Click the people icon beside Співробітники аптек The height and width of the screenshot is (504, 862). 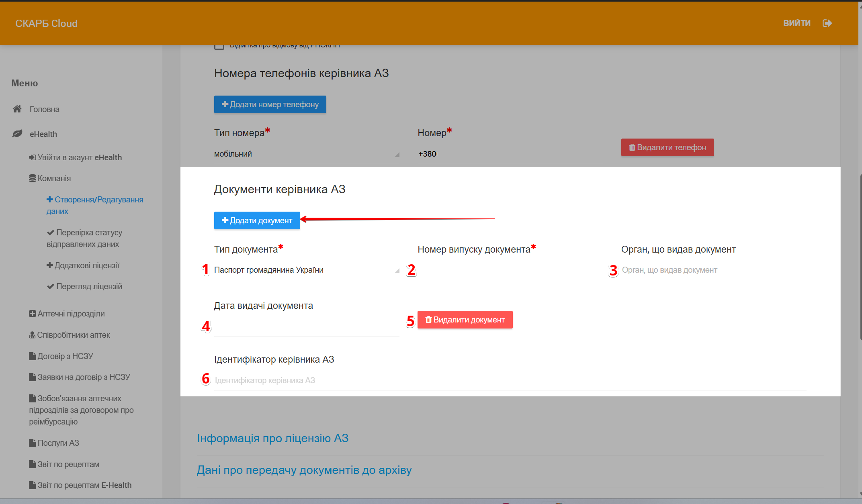click(x=32, y=335)
